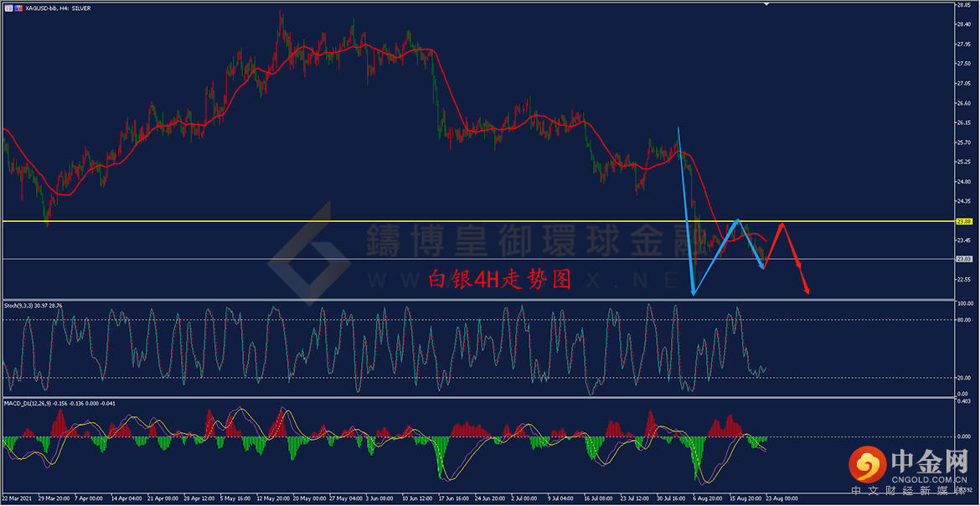Click the blue arrow tip at yellow line
Viewport: 980px width, 506px height.
coord(738,221)
